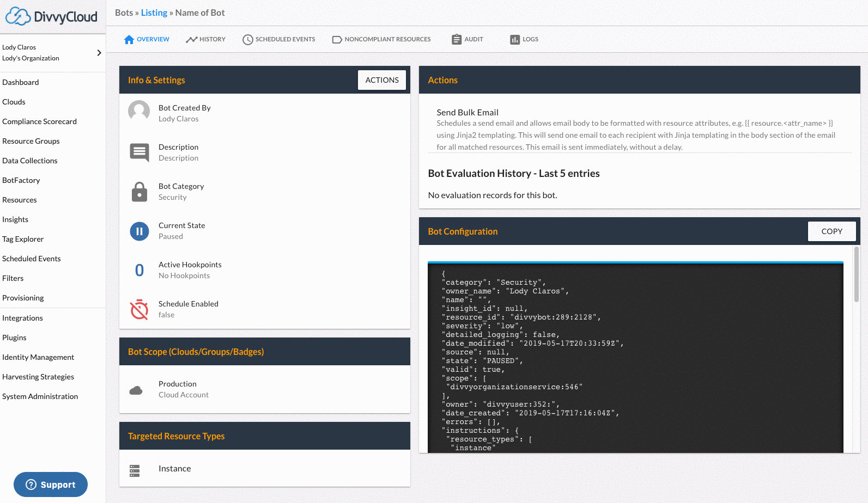Image resolution: width=868 pixels, height=503 pixels.
Task: Go to Insights in the sidebar
Action: click(x=15, y=219)
